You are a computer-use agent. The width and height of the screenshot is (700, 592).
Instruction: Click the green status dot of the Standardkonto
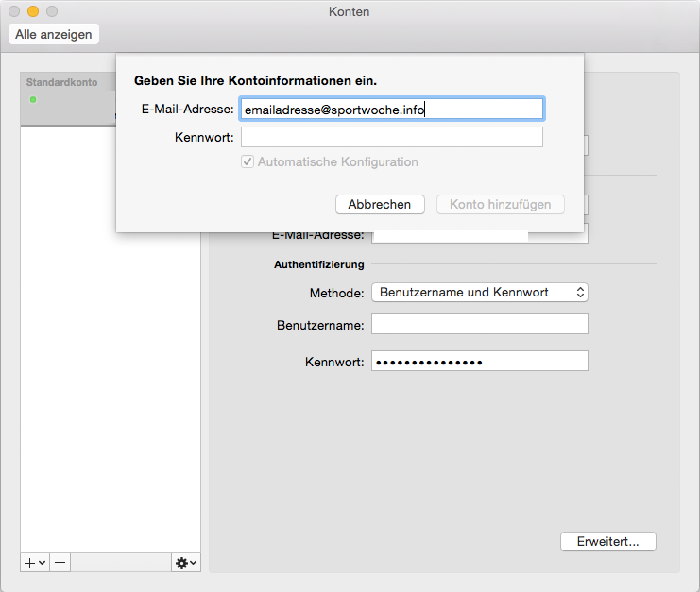[33, 99]
